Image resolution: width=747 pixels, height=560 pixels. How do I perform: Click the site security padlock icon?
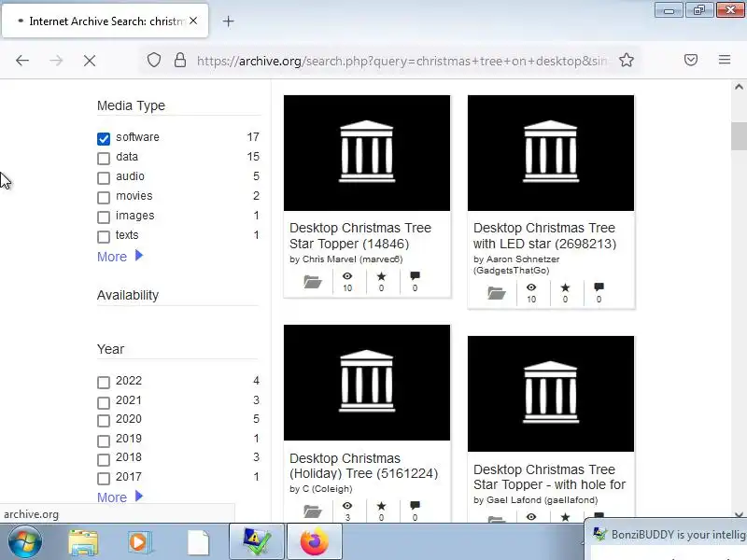coord(179,61)
